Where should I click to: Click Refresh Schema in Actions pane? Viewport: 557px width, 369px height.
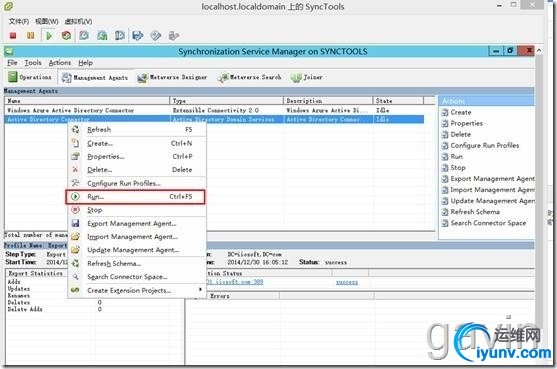coord(475,212)
